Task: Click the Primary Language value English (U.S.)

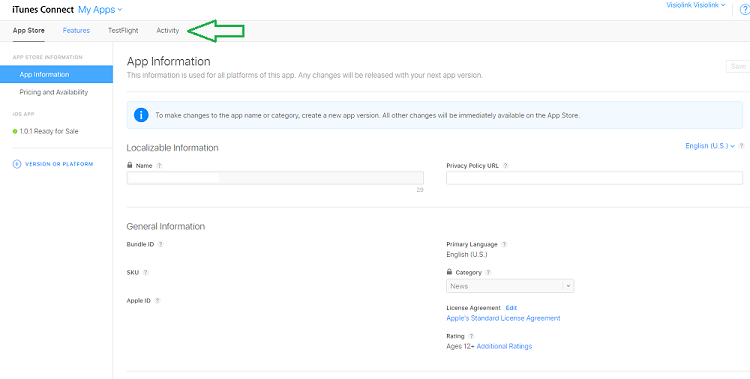Action: [x=467, y=255]
